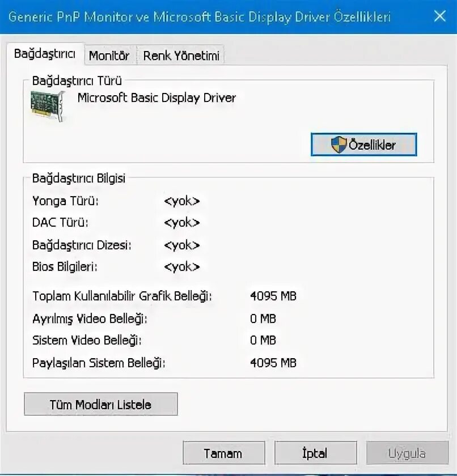Select the DAC Türü label
Viewport: 457px width, 476px height.
(x=60, y=223)
